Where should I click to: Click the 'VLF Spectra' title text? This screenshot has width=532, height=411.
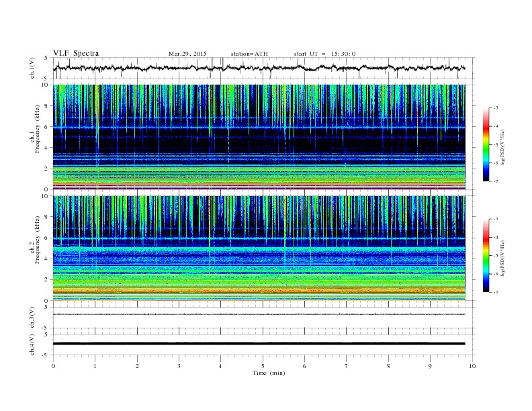click(x=76, y=53)
